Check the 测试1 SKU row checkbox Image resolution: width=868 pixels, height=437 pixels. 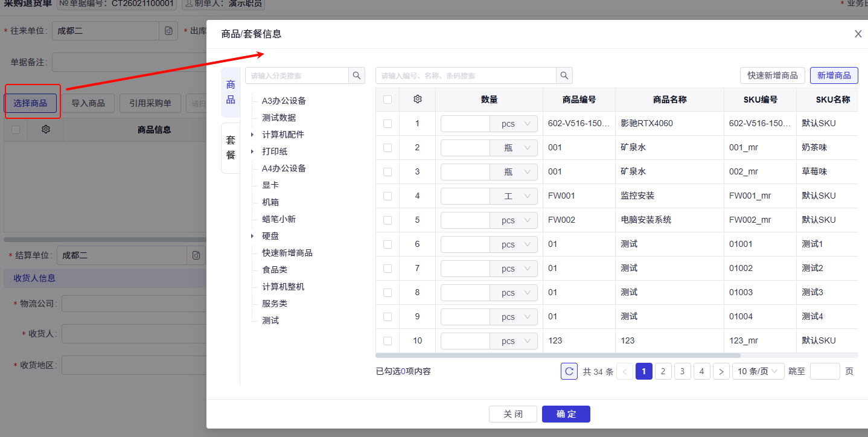(388, 244)
